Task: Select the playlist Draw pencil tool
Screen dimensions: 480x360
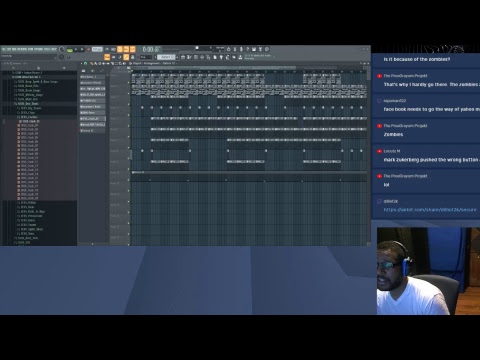Action: (x=91, y=63)
